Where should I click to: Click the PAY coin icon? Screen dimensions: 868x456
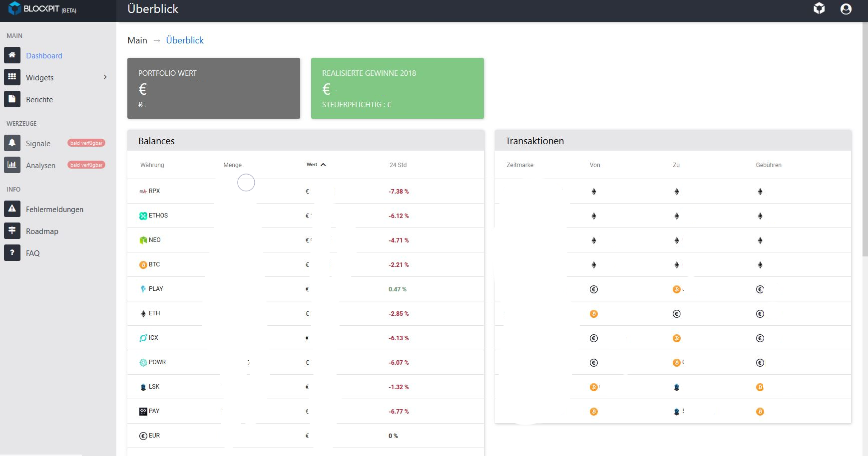pos(143,412)
